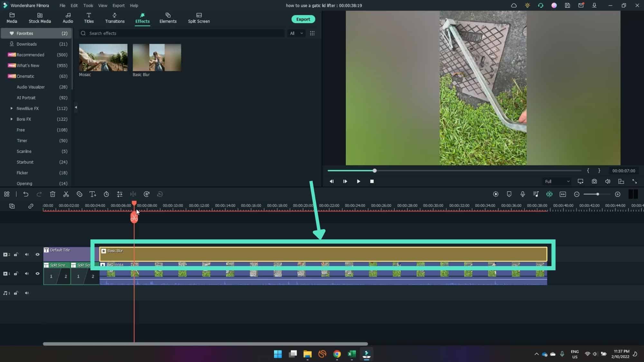The width and height of the screenshot is (644, 362).
Task: Open the adjust sliders edit icon
Action: (120, 194)
